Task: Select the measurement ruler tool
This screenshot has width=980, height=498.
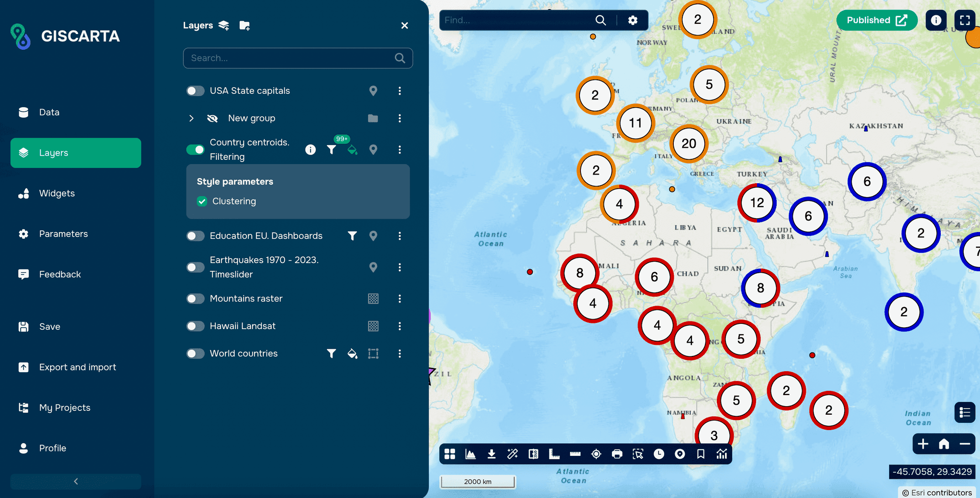Action: coord(576,454)
